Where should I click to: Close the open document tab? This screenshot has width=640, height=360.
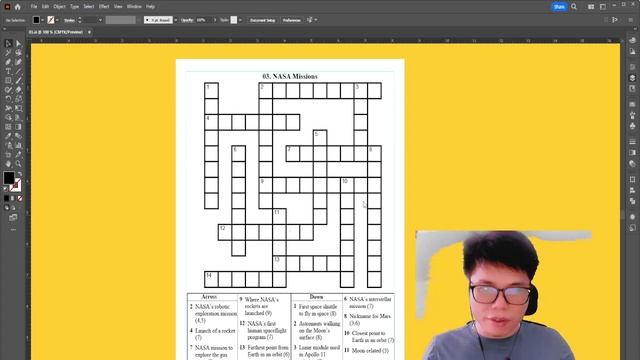89,32
